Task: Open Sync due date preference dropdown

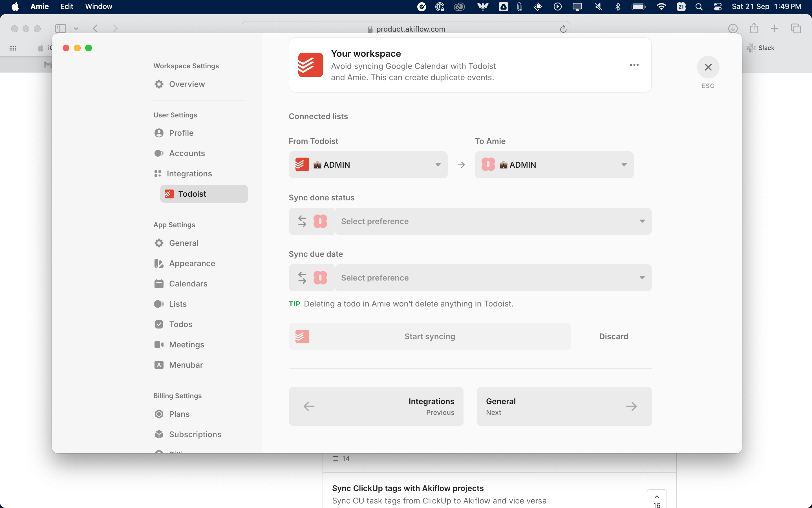Action: 493,277
